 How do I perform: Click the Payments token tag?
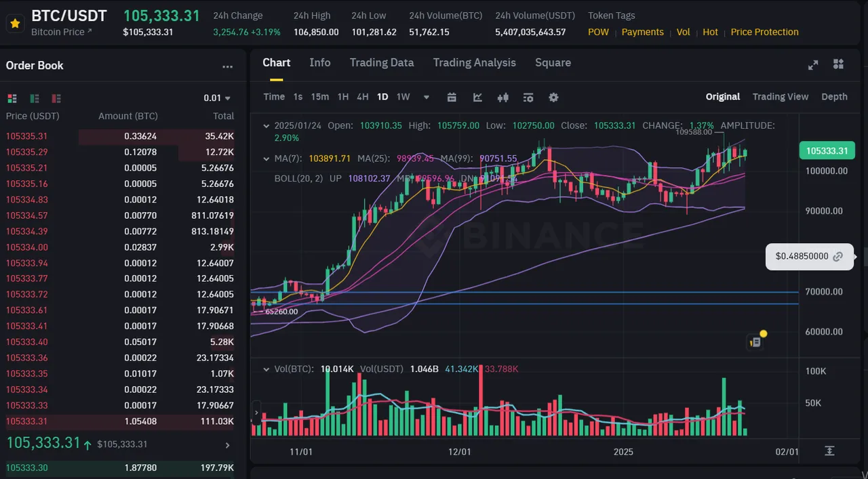(642, 32)
